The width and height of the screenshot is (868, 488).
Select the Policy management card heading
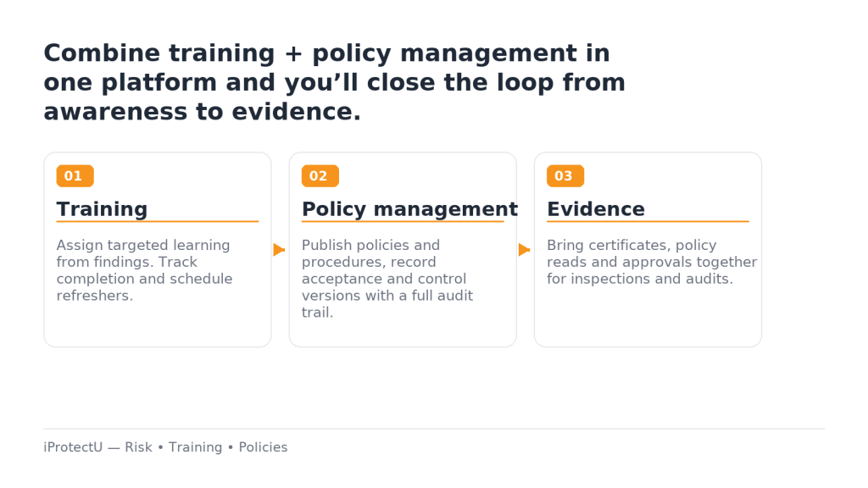409,209
